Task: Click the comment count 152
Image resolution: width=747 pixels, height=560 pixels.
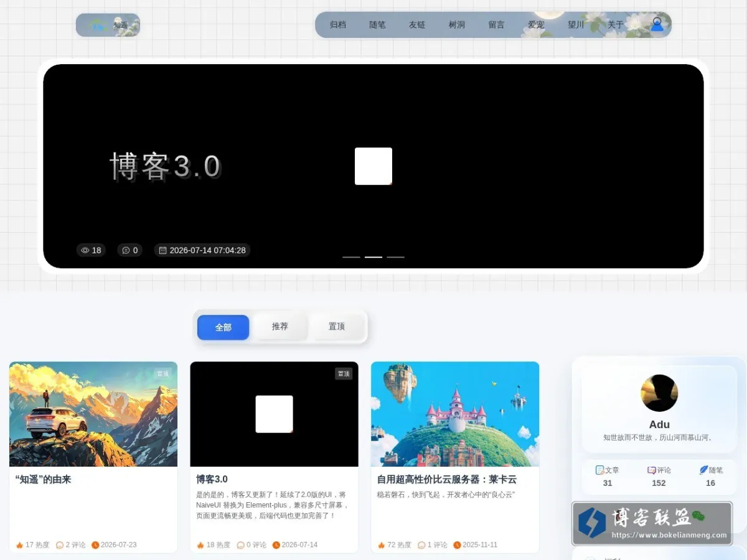Action: pyautogui.click(x=659, y=483)
